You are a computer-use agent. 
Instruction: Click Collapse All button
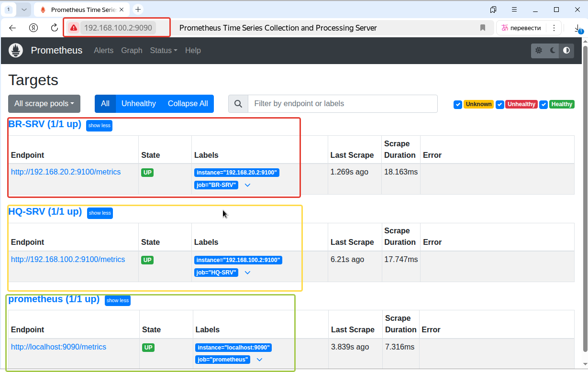click(x=188, y=104)
